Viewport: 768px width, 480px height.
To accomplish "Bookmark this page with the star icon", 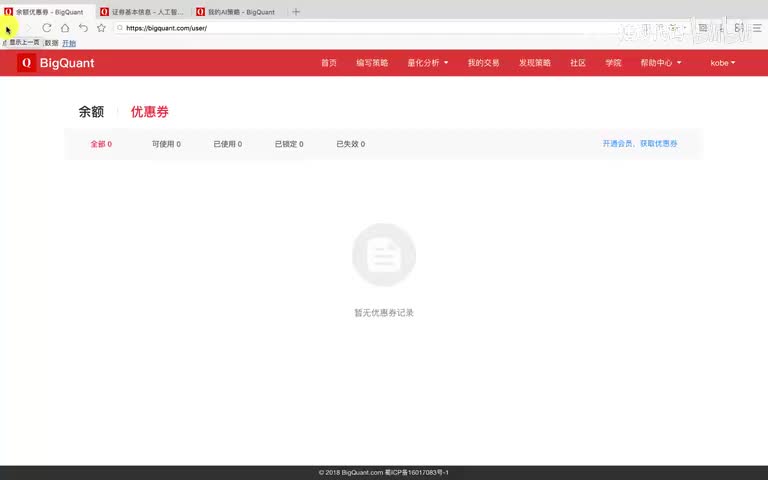I will (101, 28).
